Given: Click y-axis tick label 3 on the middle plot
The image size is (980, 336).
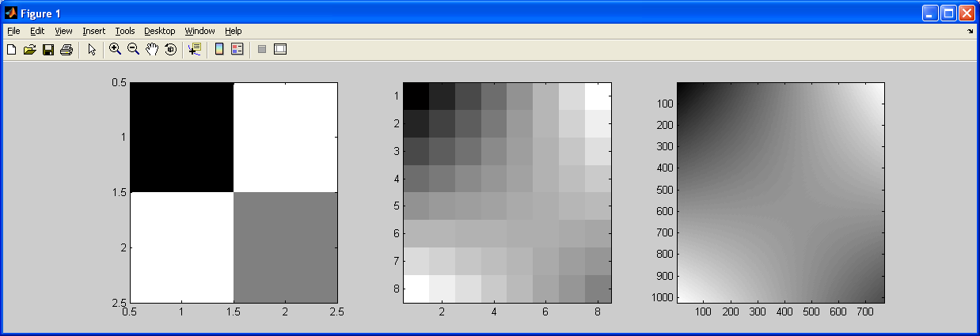Looking at the screenshot, I should (395, 151).
